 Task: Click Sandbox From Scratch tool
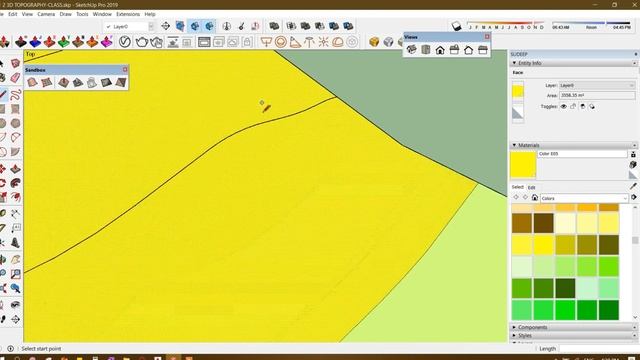click(47, 82)
